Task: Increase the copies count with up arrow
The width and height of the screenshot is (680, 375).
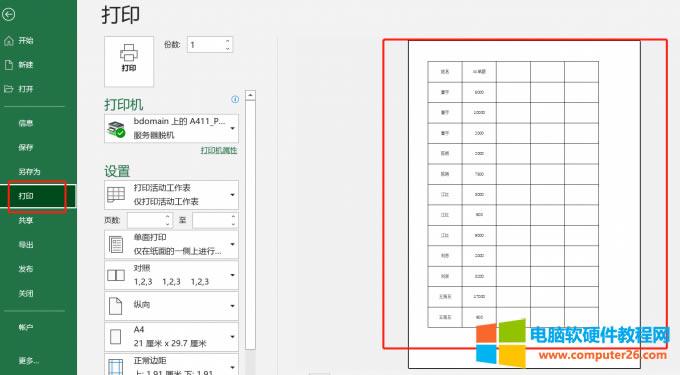Action: tap(228, 41)
